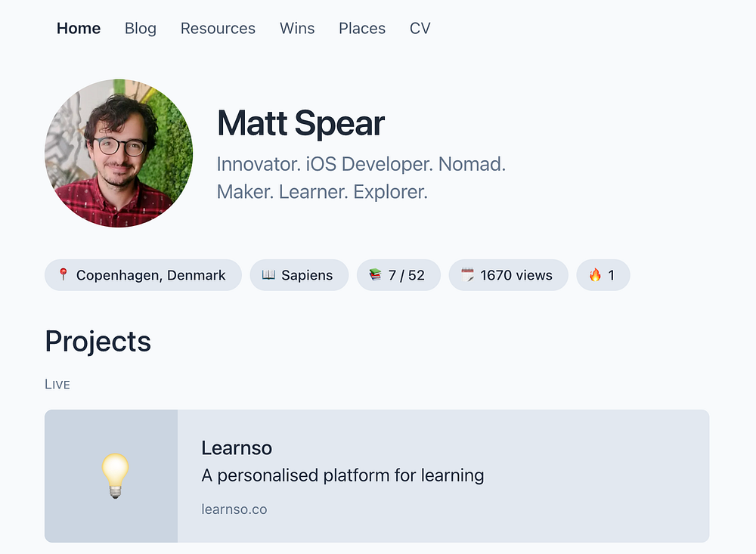The width and height of the screenshot is (756, 554).
Task: Click Matt Spear's profile photo
Action: tap(119, 153)
